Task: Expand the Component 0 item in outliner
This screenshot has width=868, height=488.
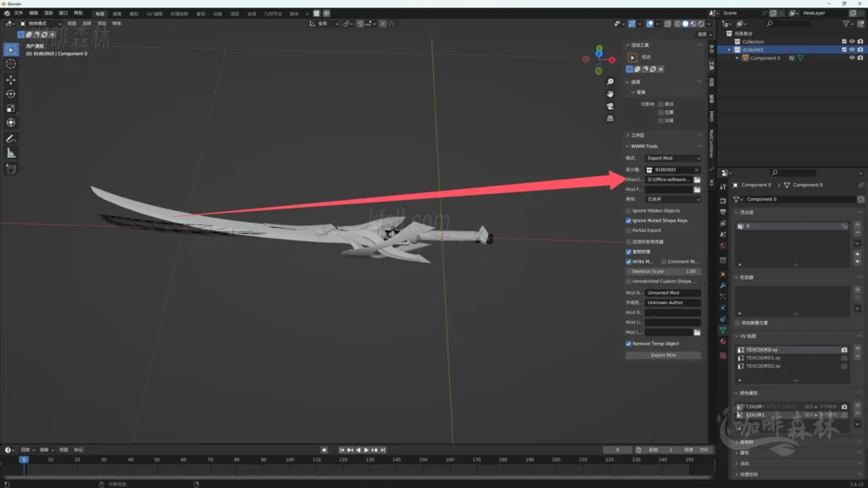Action: 737,58
